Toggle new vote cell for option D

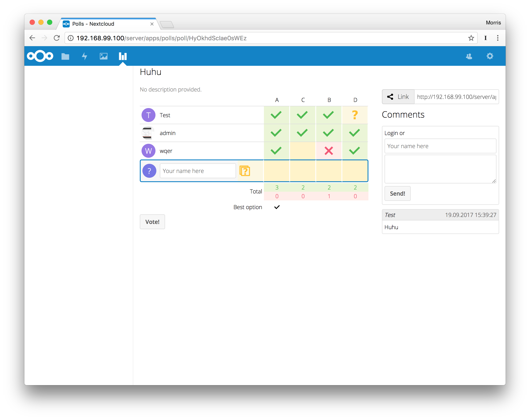[355, 171]
